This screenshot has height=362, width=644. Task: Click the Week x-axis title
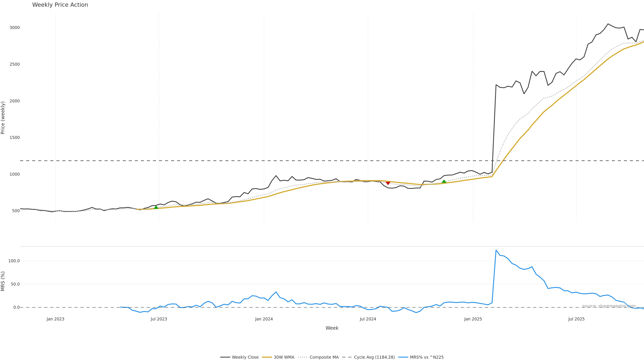(x=332, y=328)
